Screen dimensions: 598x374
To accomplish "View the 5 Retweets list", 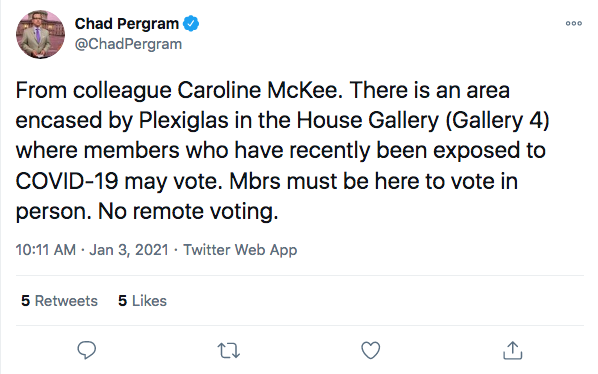I will [59, 301].
